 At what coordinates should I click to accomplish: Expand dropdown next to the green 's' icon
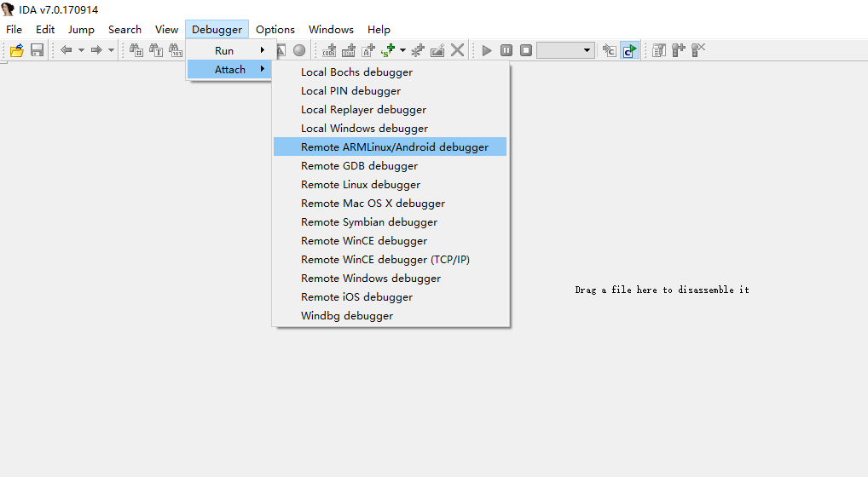click(402, 50)
